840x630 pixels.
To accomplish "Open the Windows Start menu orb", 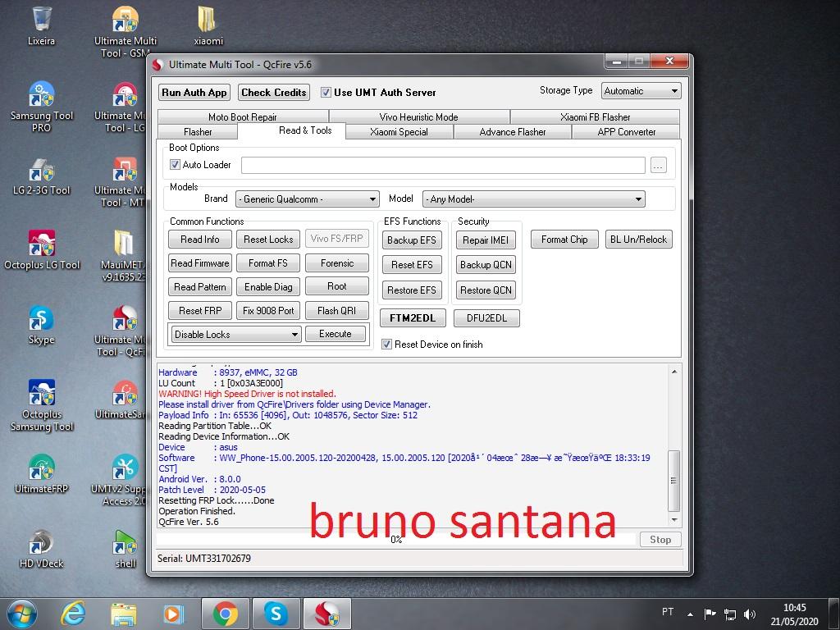I will click(22, 614).
